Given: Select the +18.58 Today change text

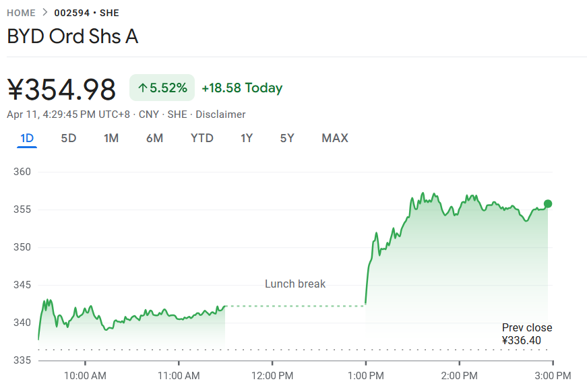Looking at the screenshot, I should coord(239,88).
